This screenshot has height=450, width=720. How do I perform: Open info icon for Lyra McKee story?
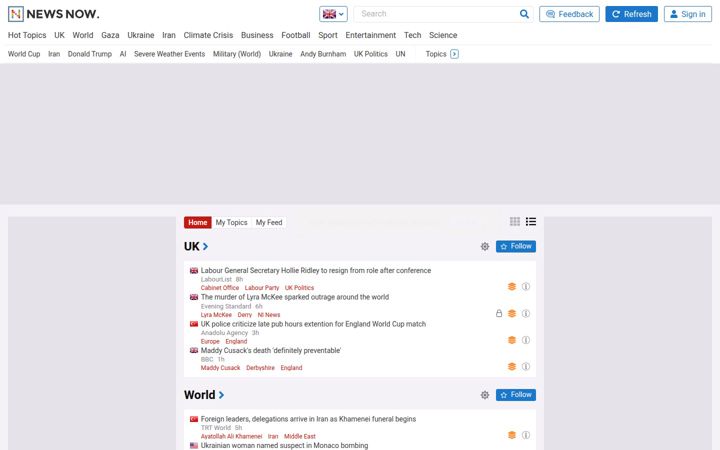pyautogui.click(x=526, y=314)
